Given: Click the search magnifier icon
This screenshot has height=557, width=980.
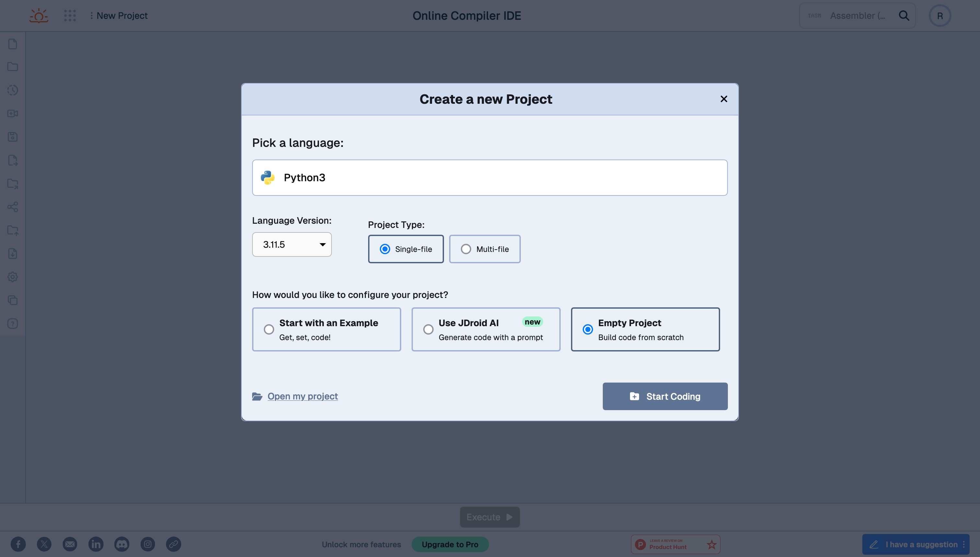Looking at the screenshot, I should [904, 16].
